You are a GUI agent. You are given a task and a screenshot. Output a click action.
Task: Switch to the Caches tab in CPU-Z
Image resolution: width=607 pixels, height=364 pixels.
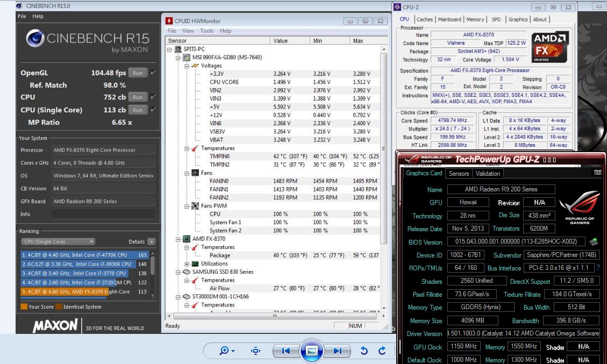coord(425,19)
